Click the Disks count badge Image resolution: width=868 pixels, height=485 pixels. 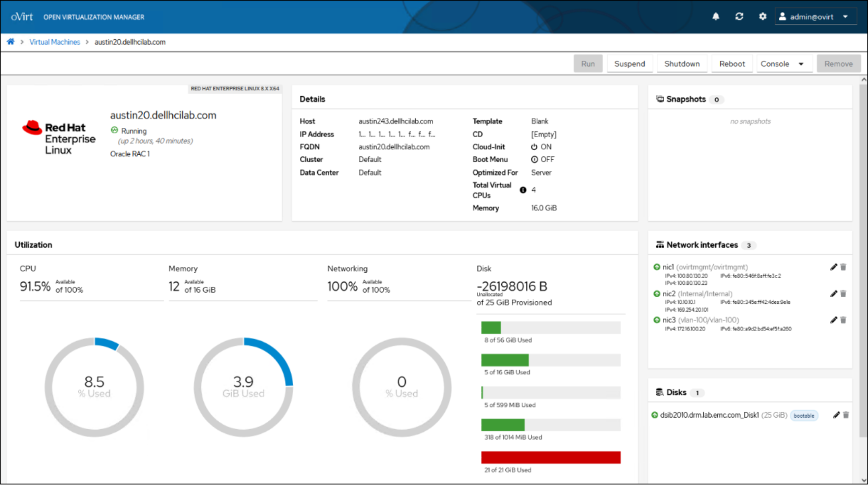click(x=697, y=393)
